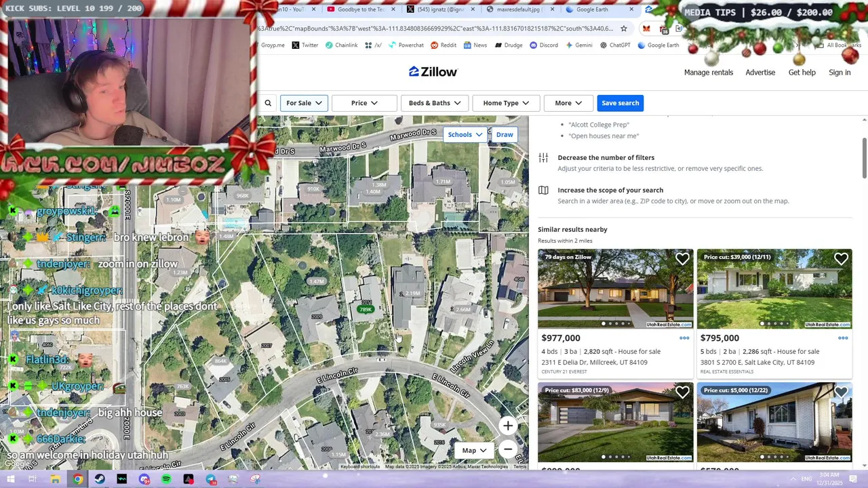868x488 pixels.
Task: Zoom in on the Zillow map
Action: 508,426
